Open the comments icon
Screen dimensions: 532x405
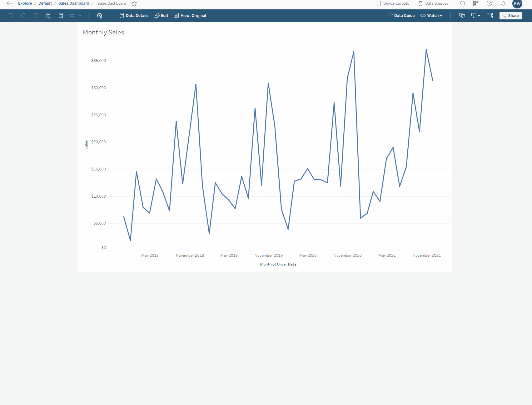coord(462,16)
